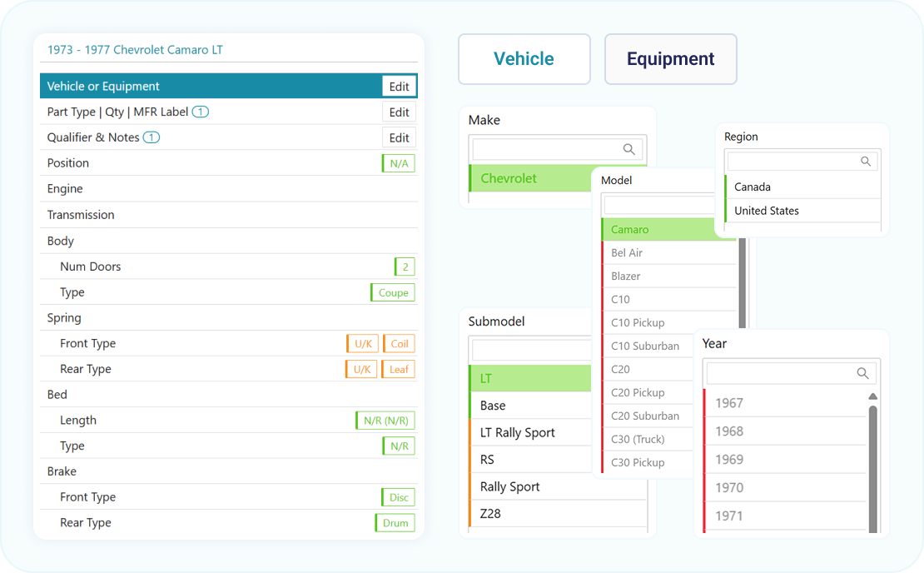Click the search icon in Make field
The width and height of the screenshot is (924, 573).
click(x=629, y=149)
